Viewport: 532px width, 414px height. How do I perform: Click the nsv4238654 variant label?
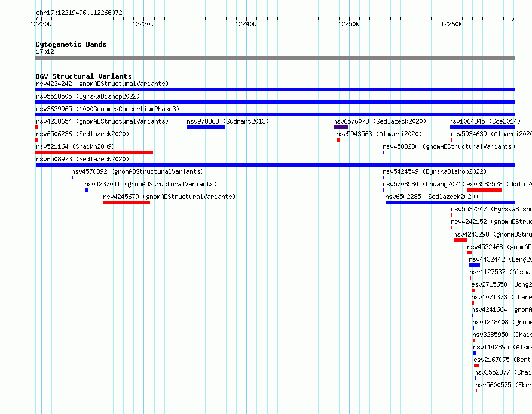[x=102, y=121]
